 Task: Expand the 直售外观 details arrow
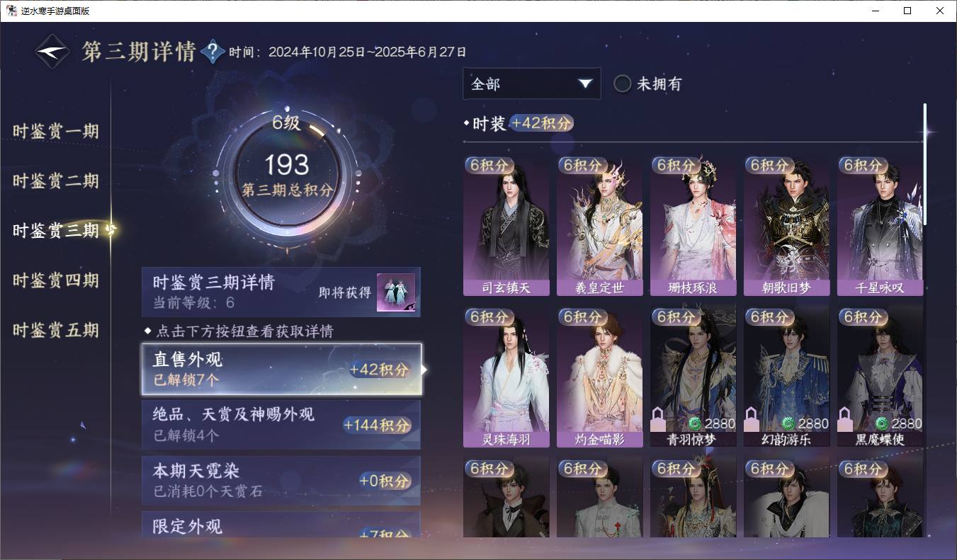pos(424,370)
